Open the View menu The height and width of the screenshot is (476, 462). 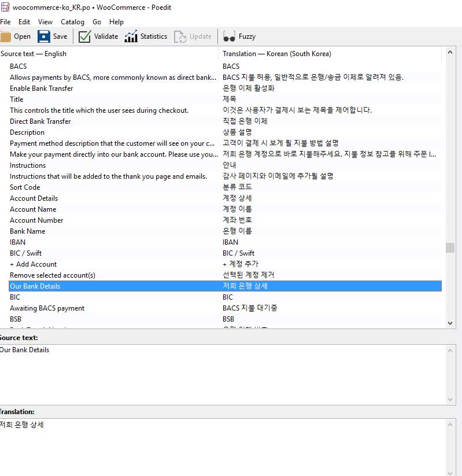coord(45,22)
